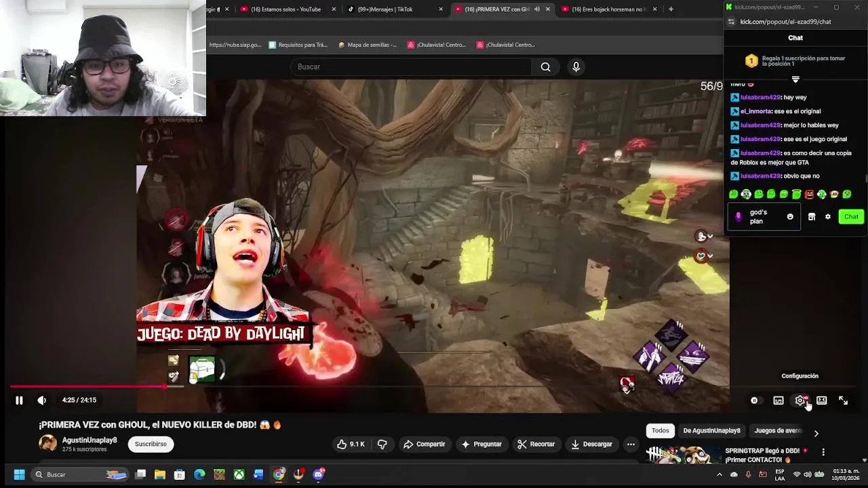The image size is (868, 488).
Task: Open the Preguntar AI button
Action: (481, 444)
